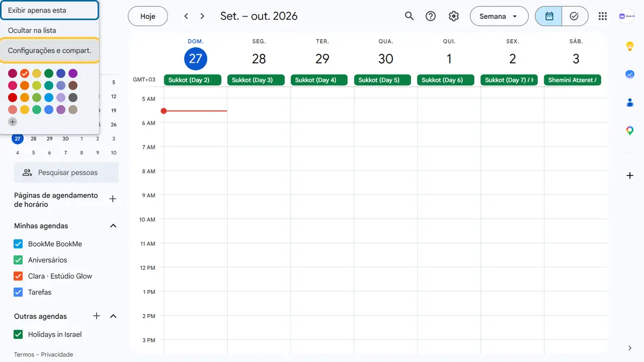Collapse the Outras agendas section
644x362 pixels.
point(113,316)
